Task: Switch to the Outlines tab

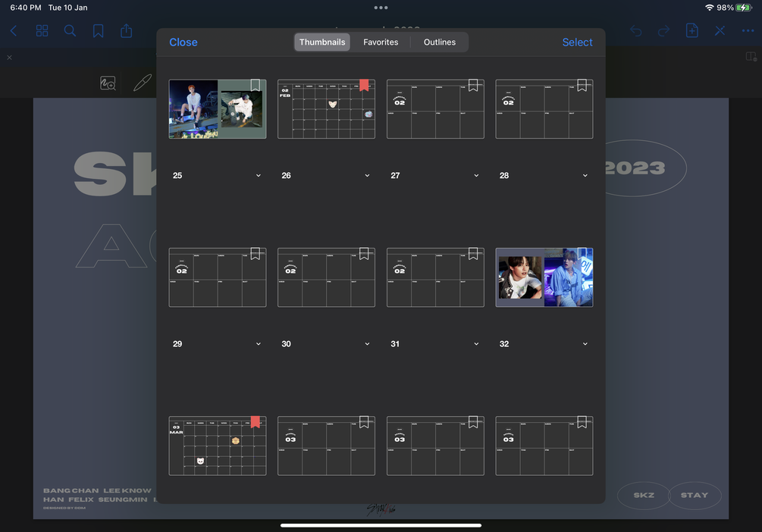Action: pyautogui.click(x=439, y=42)
